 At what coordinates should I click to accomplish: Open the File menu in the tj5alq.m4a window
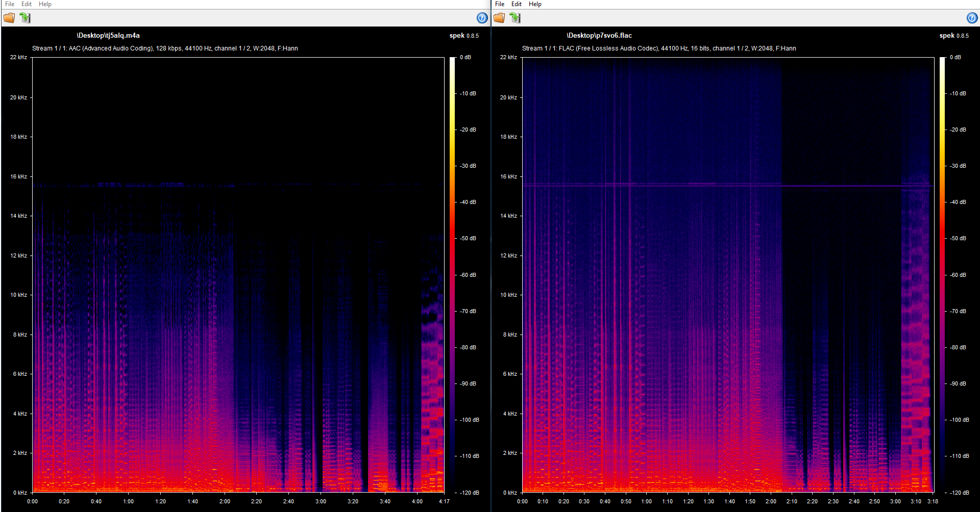(10, 4)
